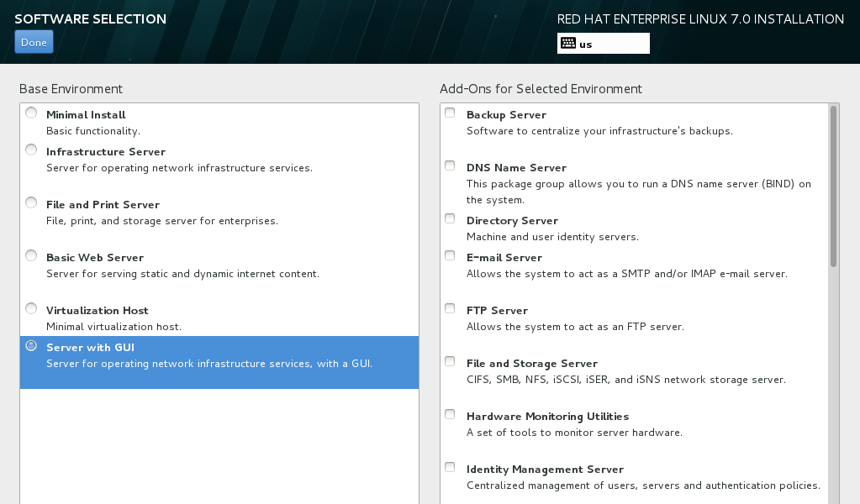
Task: Click the 'File and Print Server' label
Action: point(103,205)
